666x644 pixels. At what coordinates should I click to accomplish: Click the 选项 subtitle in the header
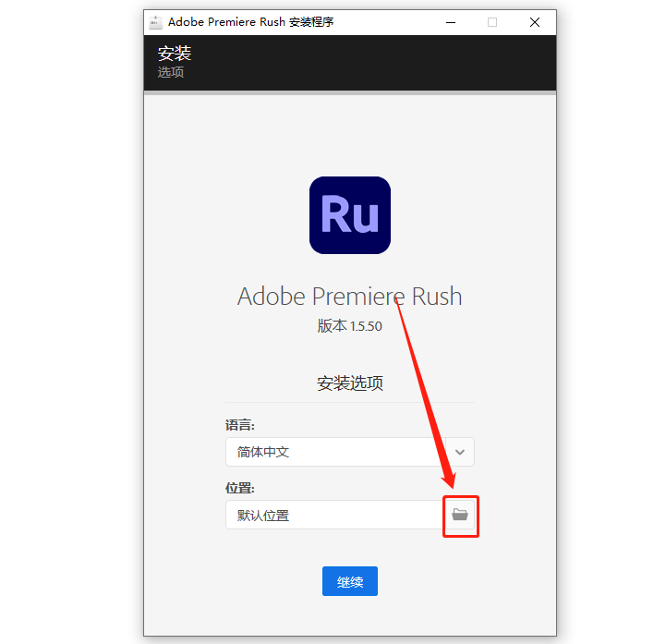[x=171, y=72]
